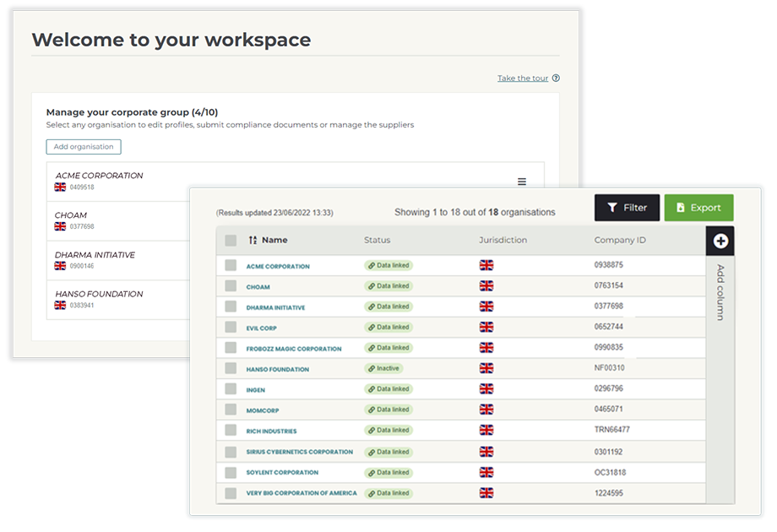Open the SOYLENT CORPORATION link

pyautogui.click(x=282, y=473)
